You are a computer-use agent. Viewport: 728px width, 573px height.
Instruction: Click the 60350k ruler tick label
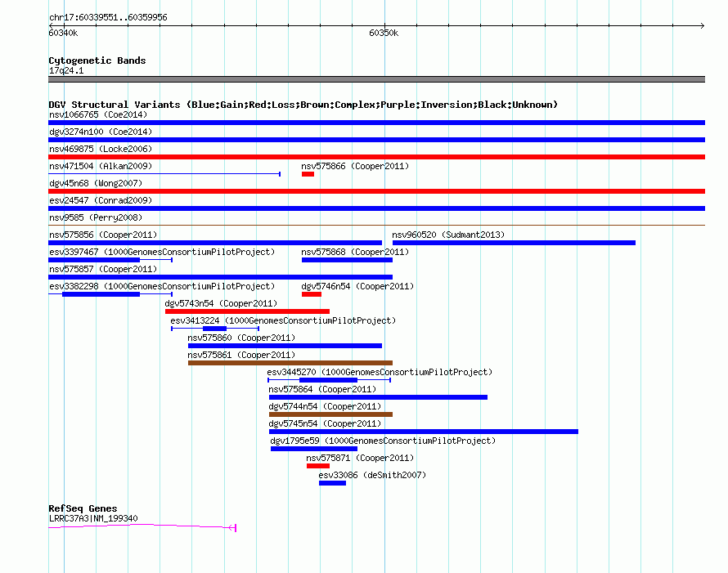click(x=384, y=33)
